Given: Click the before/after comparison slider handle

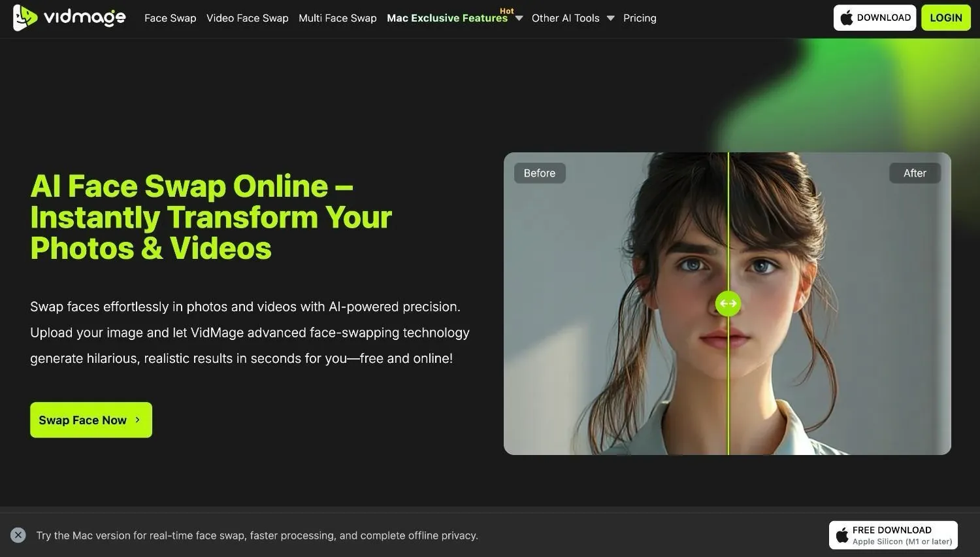Looking at the screenshot, I should click(728, 303).
